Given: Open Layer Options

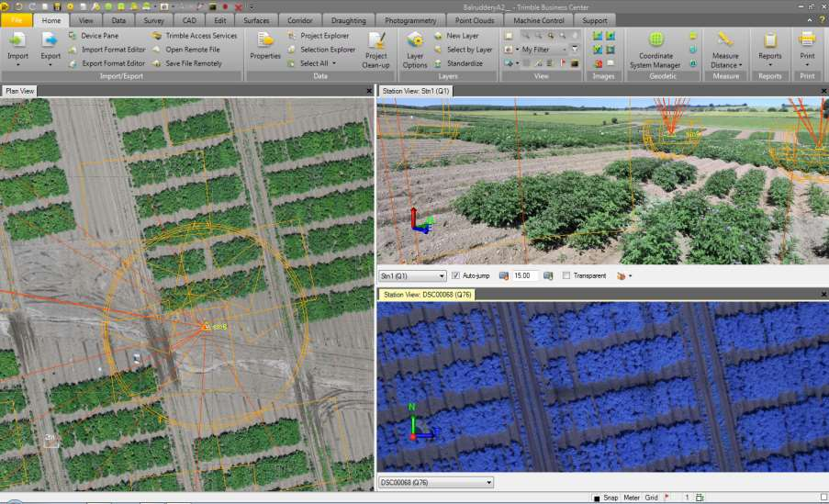Looking at the screenshot, I should [415, 50].
